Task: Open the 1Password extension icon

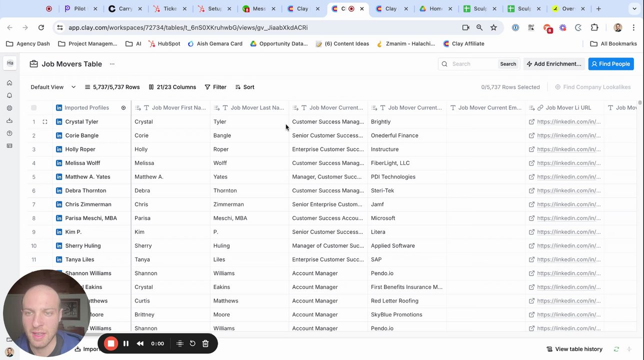Action: pyautogui.click(x=515, y=27)
